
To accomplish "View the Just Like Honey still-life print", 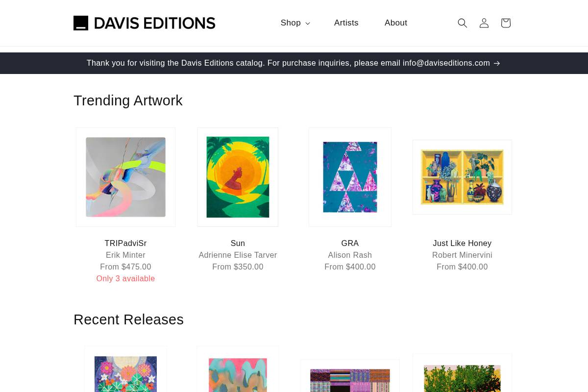I will (x=462, y=177).
